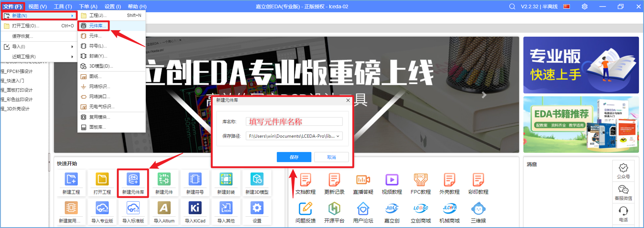Click the V2.2.32 | 半离线 status text
644x228 pixels.
pyautogui.click(x=539, y=7)
